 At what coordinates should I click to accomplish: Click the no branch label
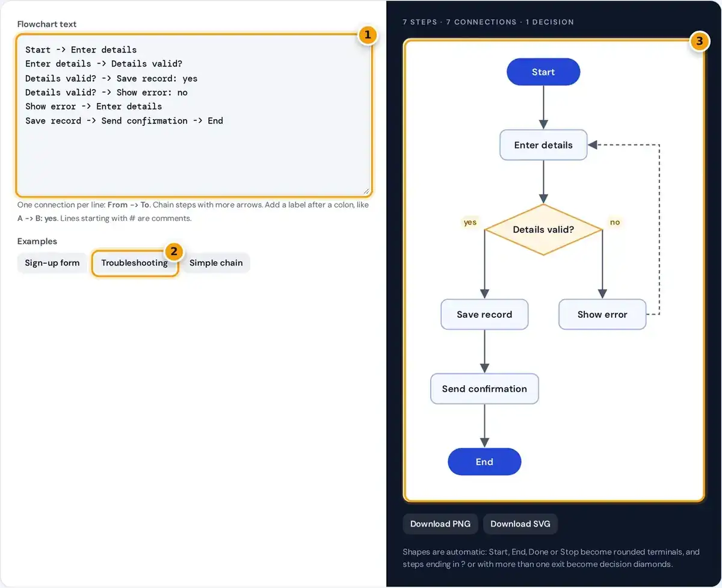pos(615,222)
